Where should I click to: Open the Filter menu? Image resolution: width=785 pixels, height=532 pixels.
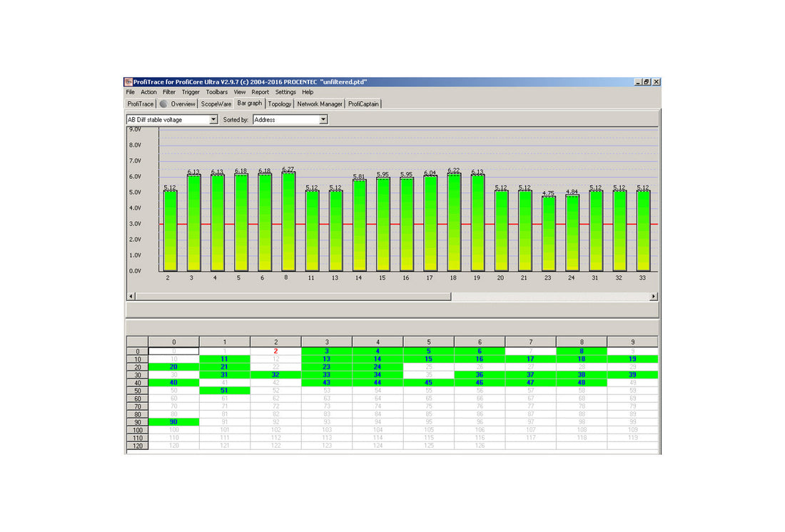pyautogui.click(x=169, y=92)
